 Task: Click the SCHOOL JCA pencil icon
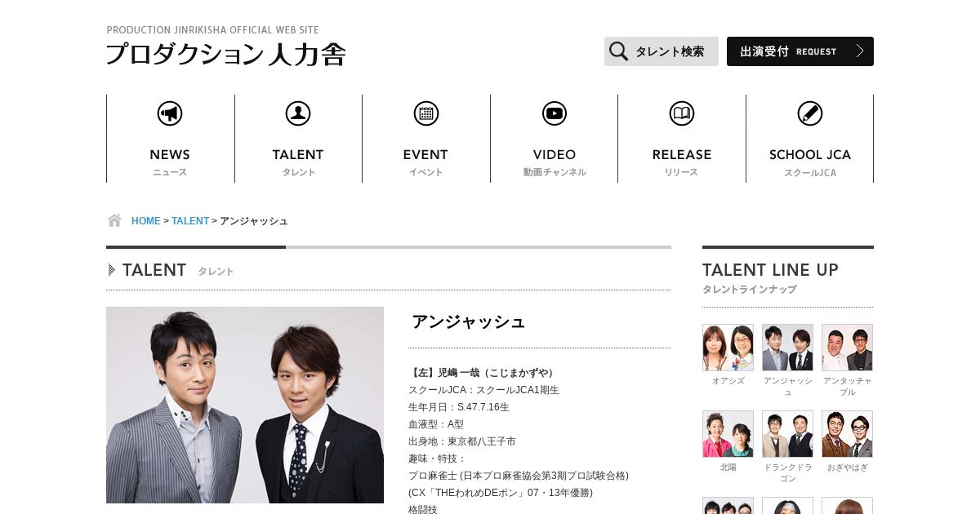(810, 113)
